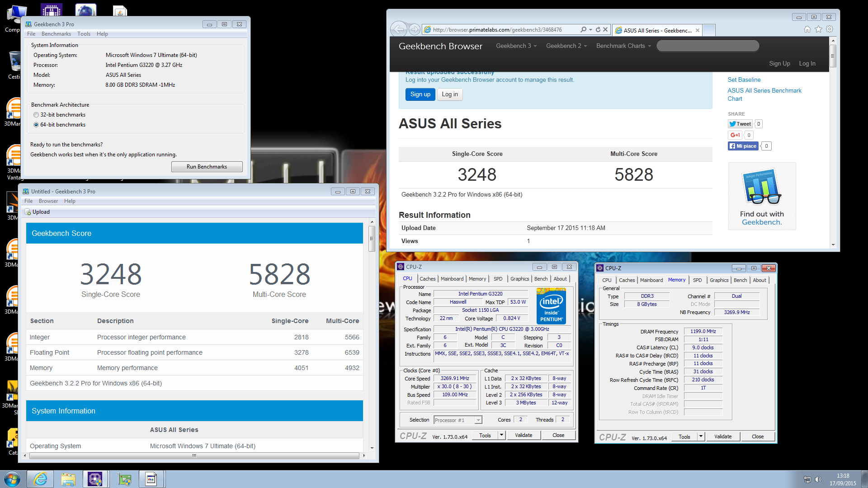868x488 pixels.
Task: Click the browser Refresh icon
Action: point(598,30)
